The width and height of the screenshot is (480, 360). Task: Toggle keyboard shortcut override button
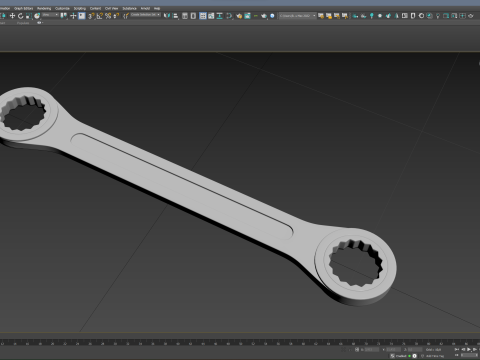click(x=82, y=16)
